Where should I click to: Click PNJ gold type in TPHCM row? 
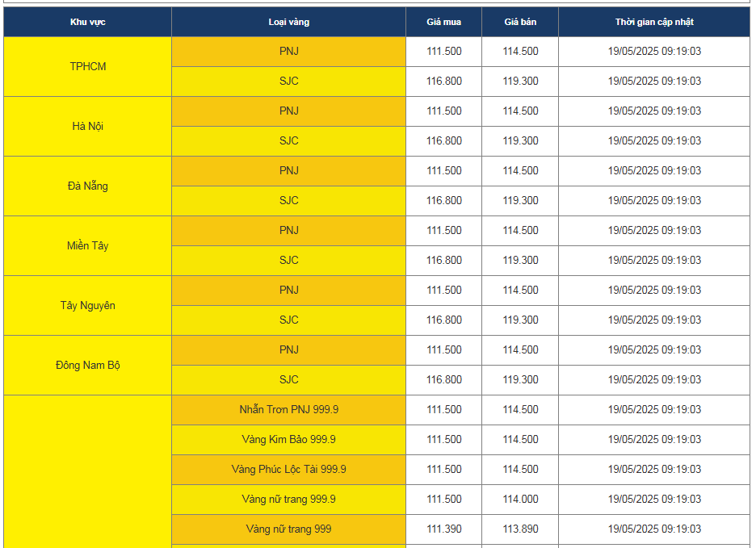click(288, 52)
